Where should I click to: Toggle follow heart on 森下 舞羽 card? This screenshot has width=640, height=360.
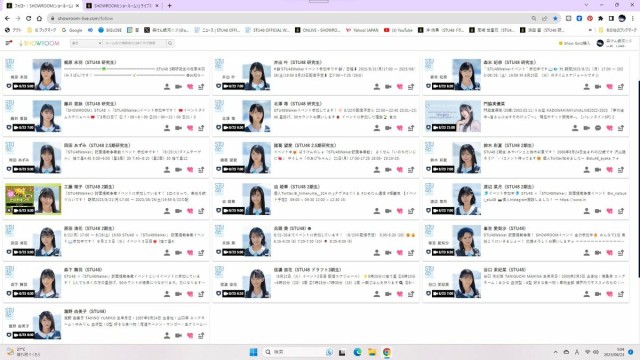190,294
